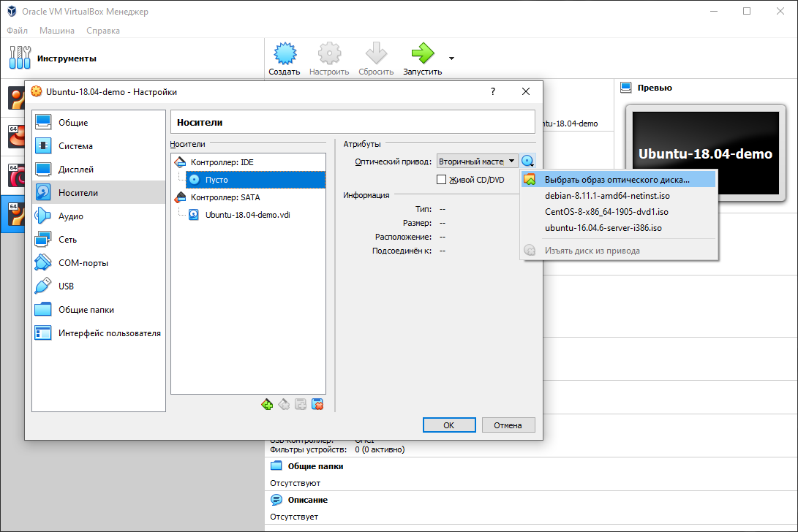
Task: Toggle the Живой CD/DVD checkbox
Action: pos(441,180)
